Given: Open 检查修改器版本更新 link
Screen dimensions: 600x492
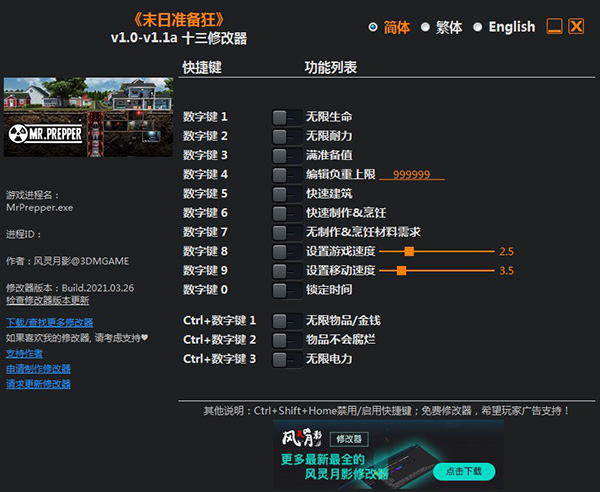Looking at the screenshot, I should (x=47, y=300).
